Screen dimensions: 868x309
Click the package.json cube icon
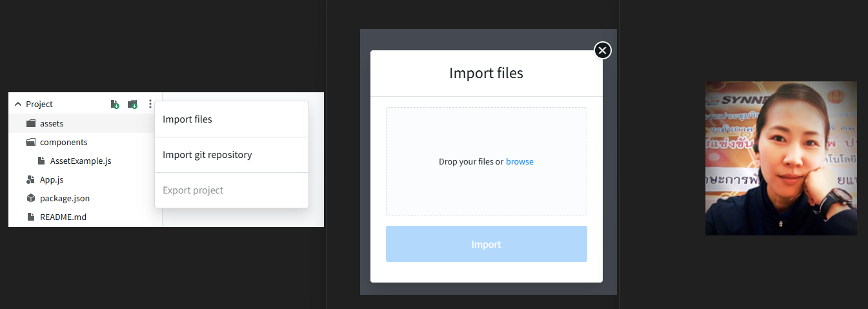[30, 198]
